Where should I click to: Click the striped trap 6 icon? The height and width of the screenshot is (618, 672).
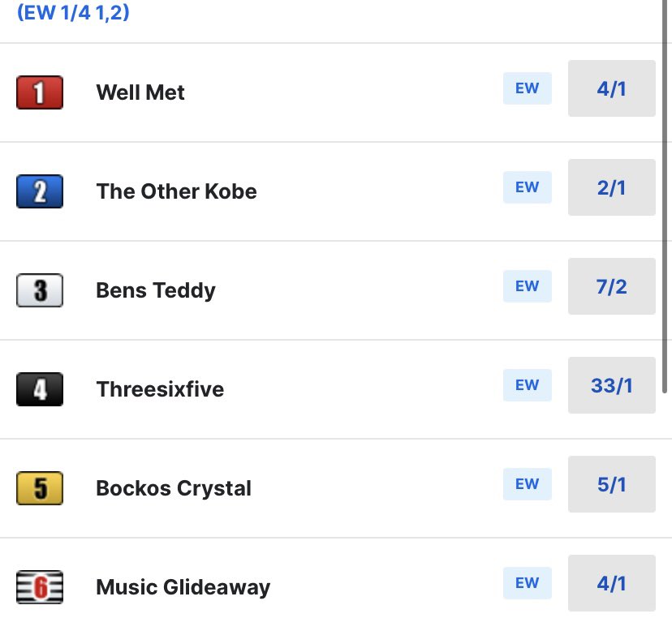coord(40,587)
